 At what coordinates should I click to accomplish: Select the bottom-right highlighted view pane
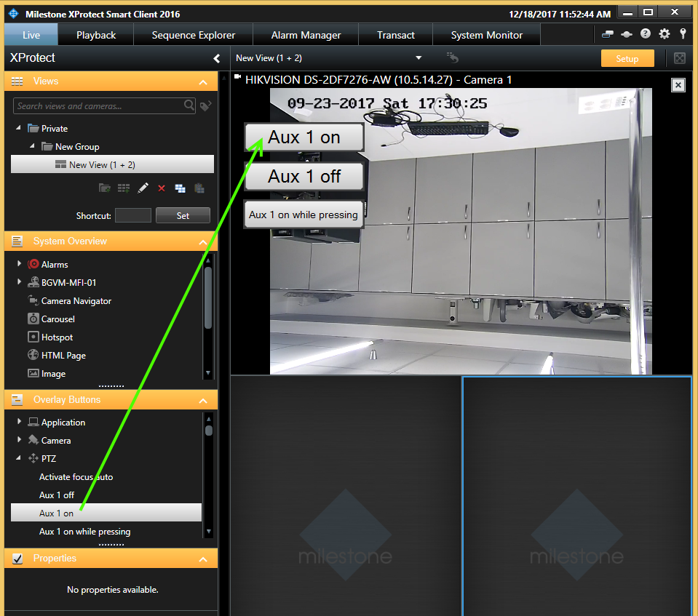pyautogui.click(x=577, y=496)
